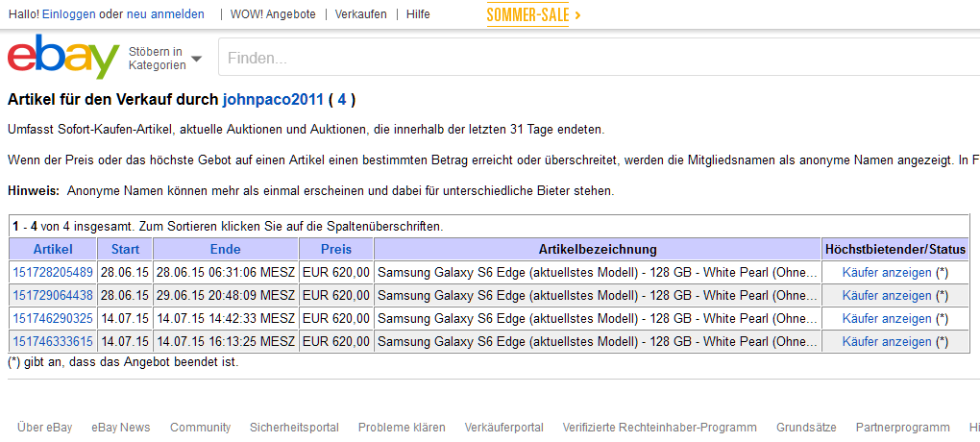Open item number 151746333615

coord(53,341)
